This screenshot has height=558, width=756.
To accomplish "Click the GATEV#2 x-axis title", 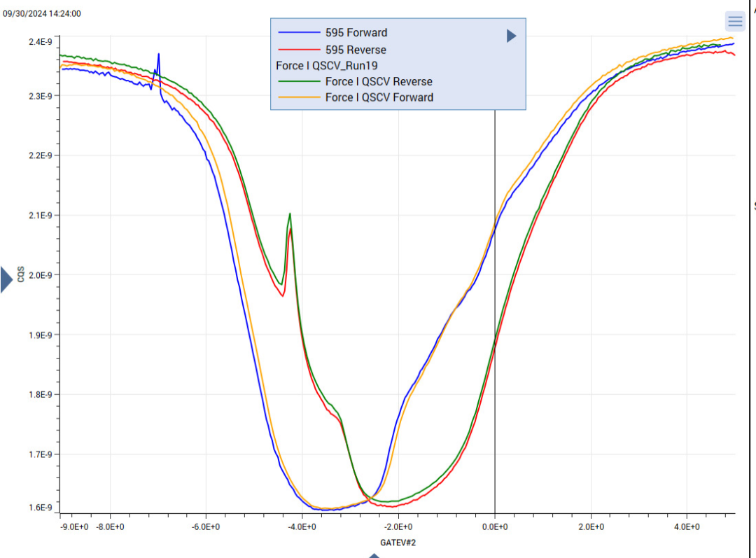I will 398,543.
